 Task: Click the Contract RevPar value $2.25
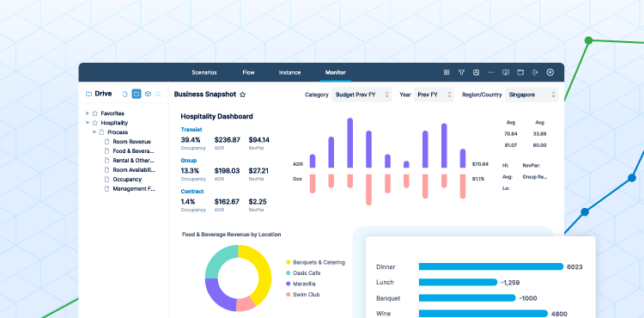coord(258,202)
